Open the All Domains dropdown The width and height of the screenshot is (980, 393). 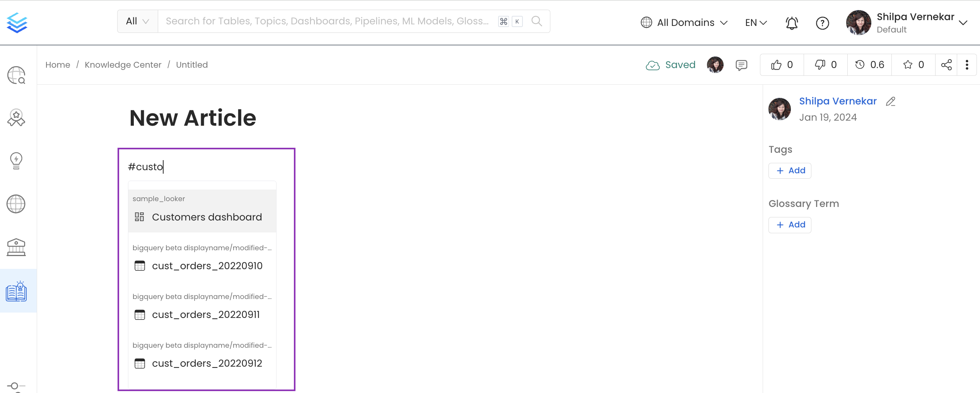pos(684,22)
